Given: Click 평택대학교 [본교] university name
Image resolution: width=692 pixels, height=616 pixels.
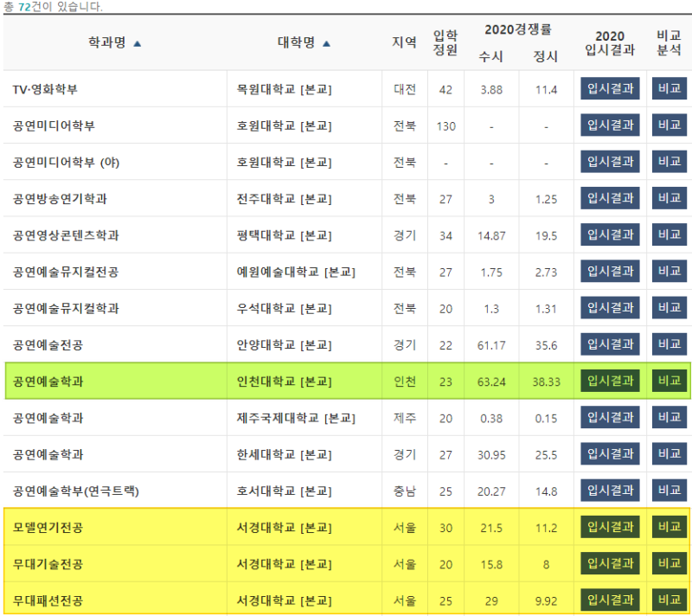Looking at the screenshot, I should (x=285, y=235).
